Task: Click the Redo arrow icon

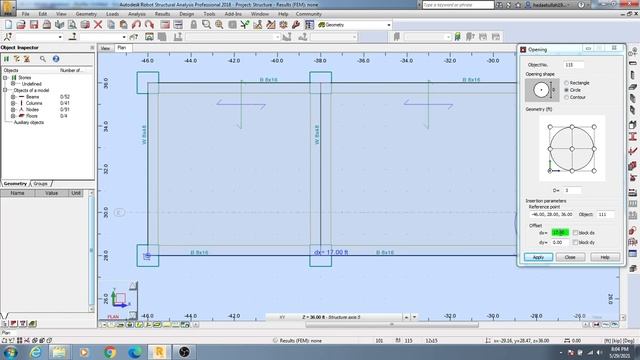Action: [x=149, y=25]
